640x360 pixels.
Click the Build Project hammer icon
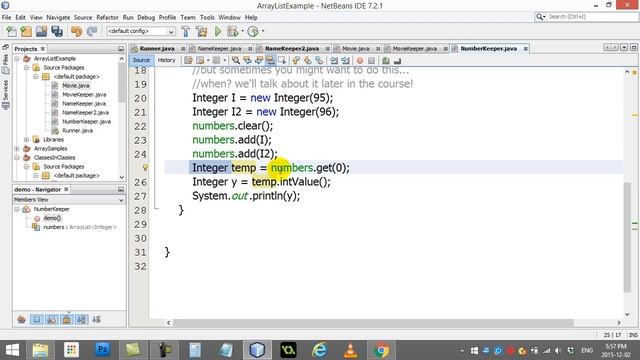186,31
